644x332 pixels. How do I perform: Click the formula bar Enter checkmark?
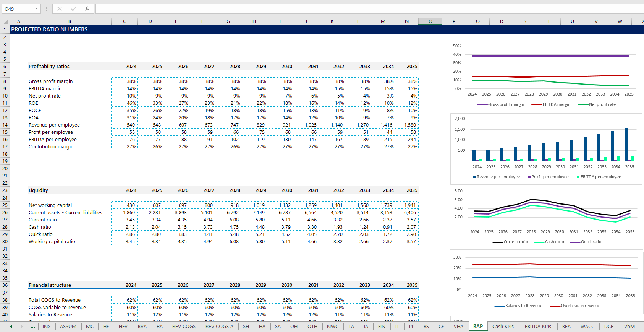click(x=73, y=9)
